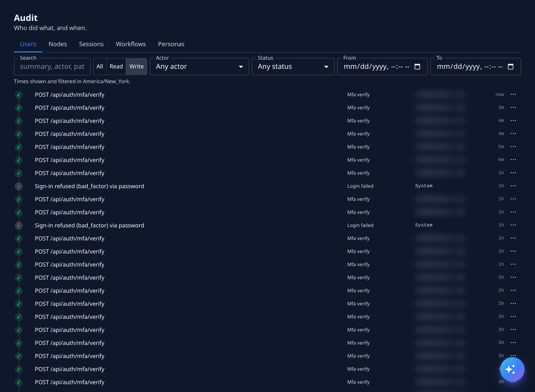Click success checkmark on the 2m entry

(19, 108)
